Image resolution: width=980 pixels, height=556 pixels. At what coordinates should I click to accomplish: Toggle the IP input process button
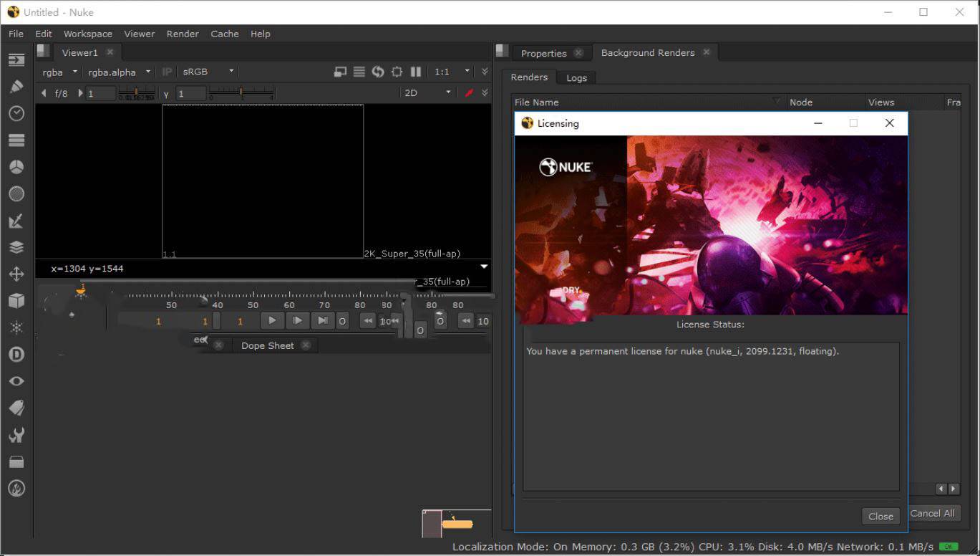pyautogui.click(x=167, y=72)
